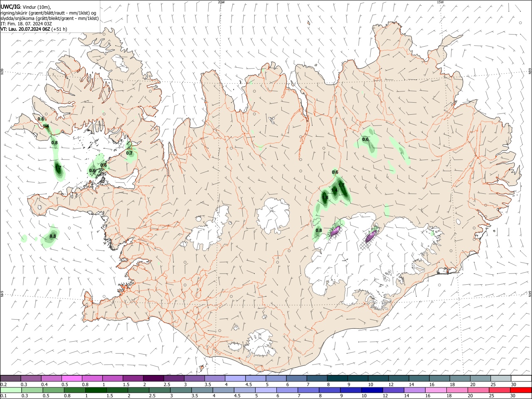This screenshot has width=532, height=399.
Task: Click the rigning/skúrir legend description line
Action: tap(48, 13)
